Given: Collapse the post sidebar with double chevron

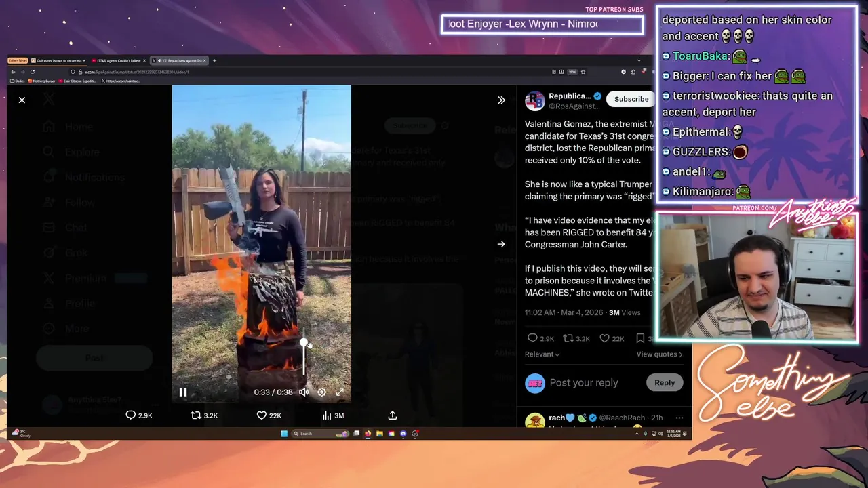Looking at the screenshot, I should click(501, 100).
